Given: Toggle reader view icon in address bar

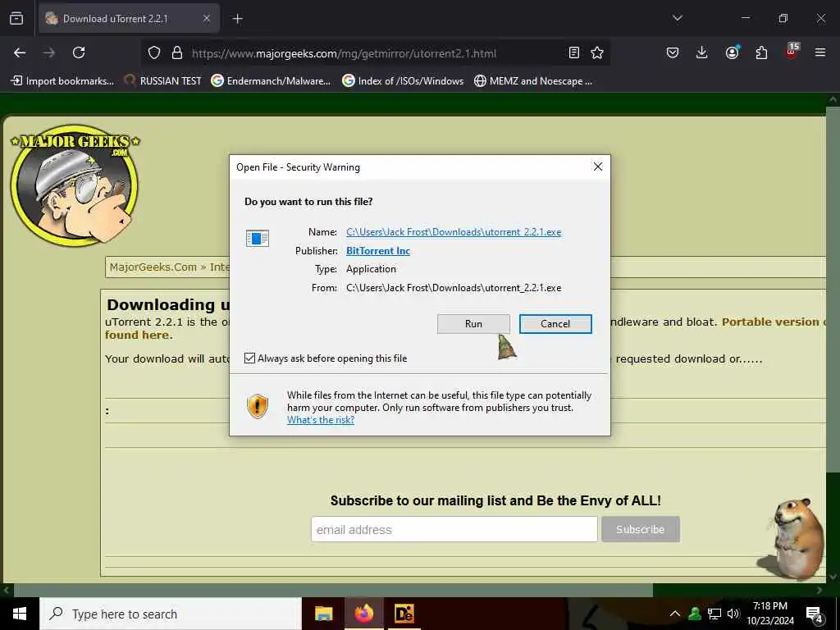Looking at the screenshot, I should pyautogui.click(x=573, y=52).
